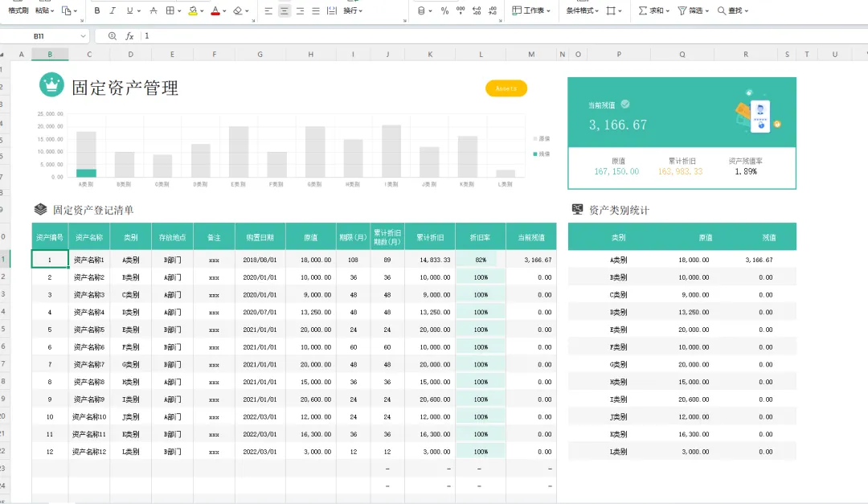Align text to the left

click(268, 10)
